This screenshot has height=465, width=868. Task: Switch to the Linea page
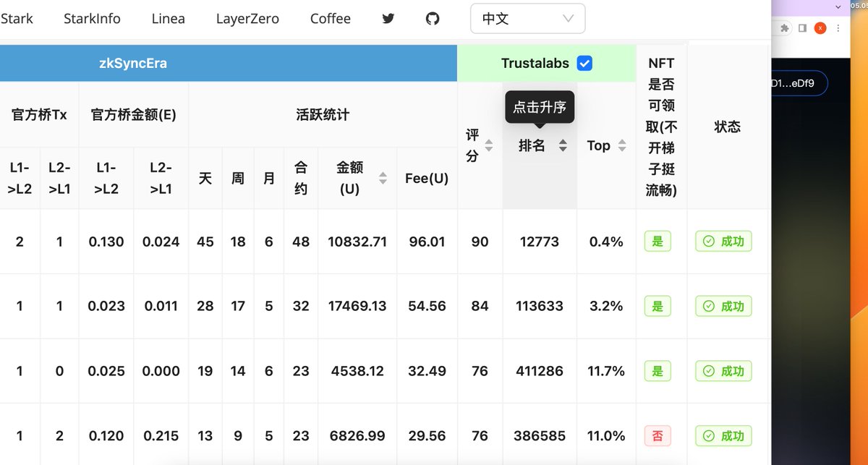[x=168, y=19]
